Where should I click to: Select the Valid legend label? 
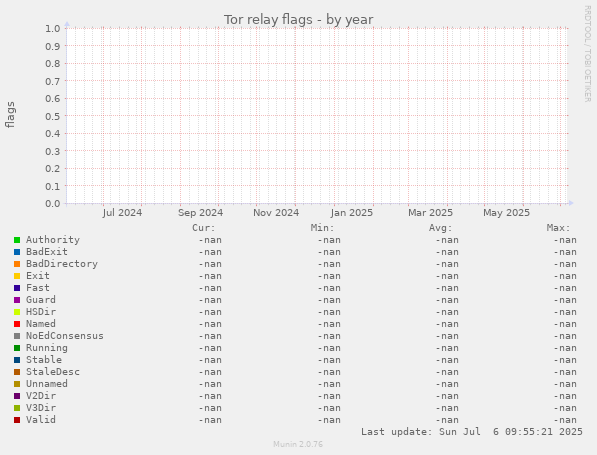pyautogui.click(x=41, y=420)
